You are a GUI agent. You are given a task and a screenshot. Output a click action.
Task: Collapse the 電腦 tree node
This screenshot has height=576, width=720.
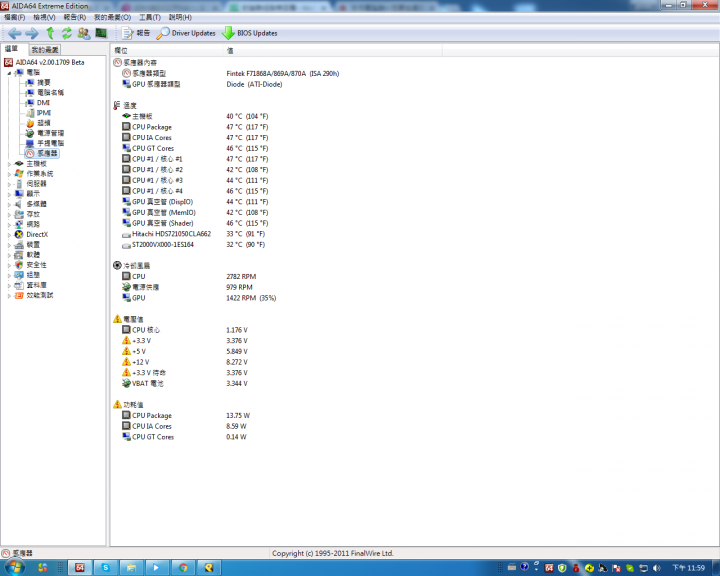click(x=9, y=73)
